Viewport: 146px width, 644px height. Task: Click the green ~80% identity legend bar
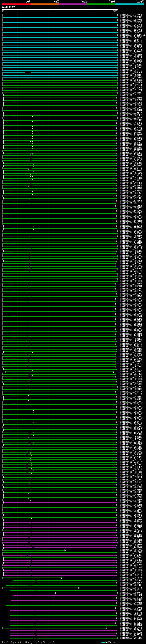(101, 4)
